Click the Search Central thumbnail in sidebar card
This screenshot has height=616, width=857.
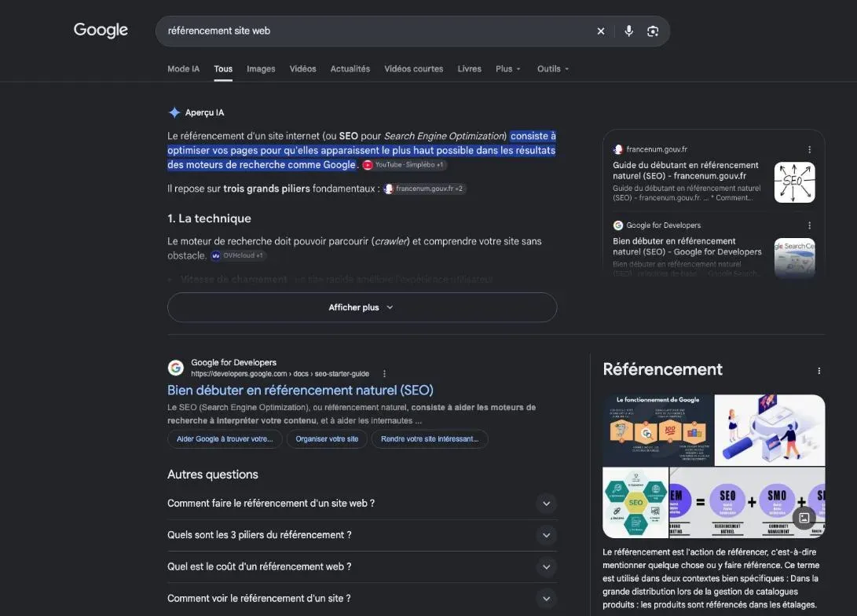pyautogui.click(x=795, y=258)
